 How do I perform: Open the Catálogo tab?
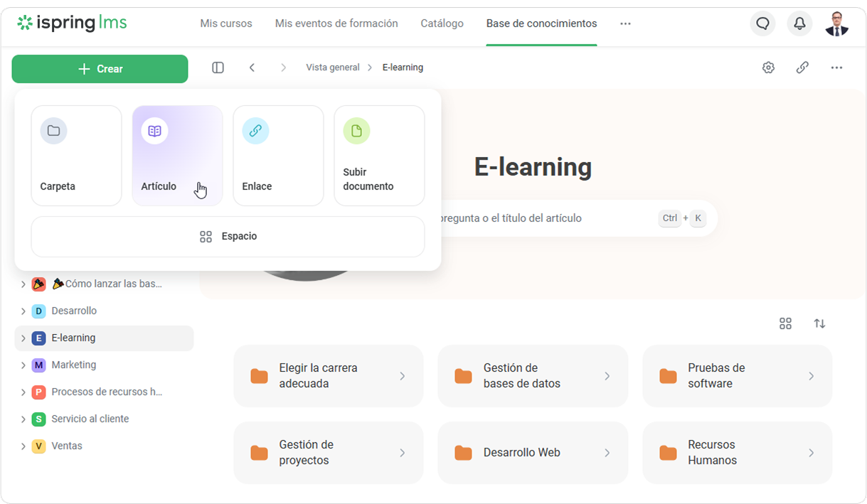click(x=442, y=23)
